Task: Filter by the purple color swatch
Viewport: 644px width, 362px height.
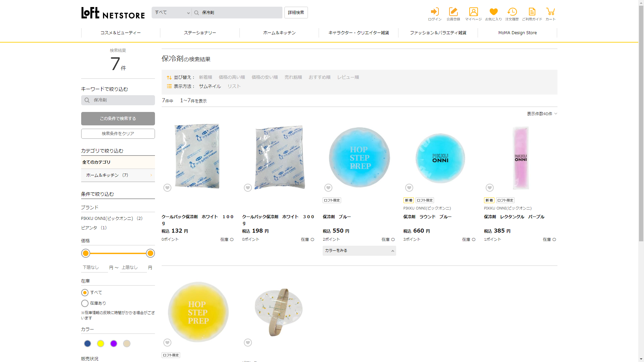Action: [114, 344]
